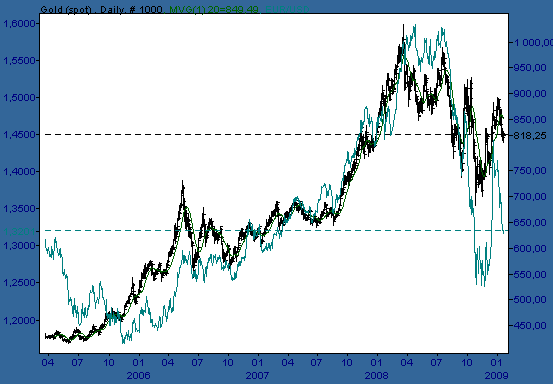Click the 1,2000 left axis tick label
Image resolution: width=553 pixels, height=384 pixels.
click(x=19, y=321)
